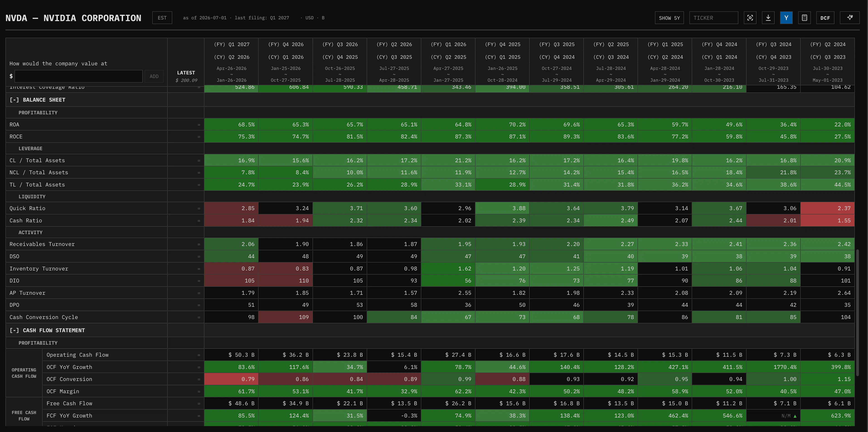Click equals icon in FCF YoY Growth row
Image resolution: width=868 pixels, height=432 pixels.
coord(199,416)
